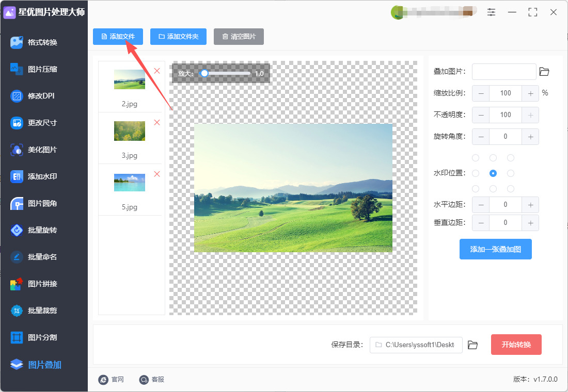Screen dimensions: 568x392
Task: Select the top-left watermark position
Action: (476, 158)
